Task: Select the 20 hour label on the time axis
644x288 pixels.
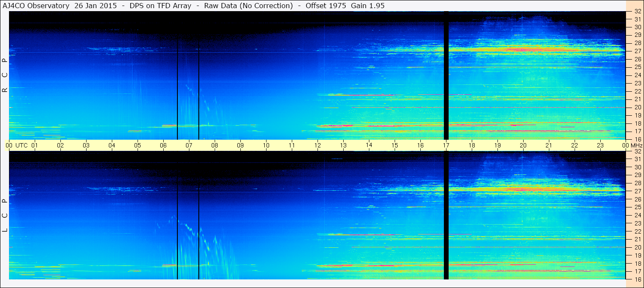Action: [x=523, y=145]
